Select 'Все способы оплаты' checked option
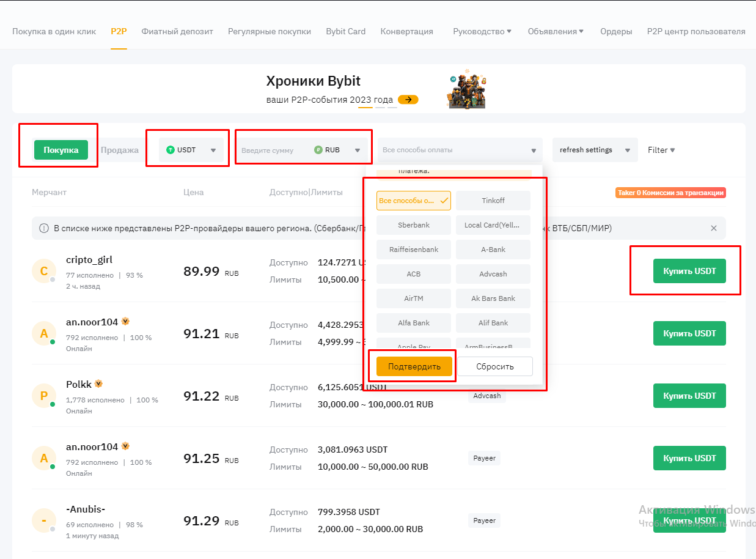 414,201
